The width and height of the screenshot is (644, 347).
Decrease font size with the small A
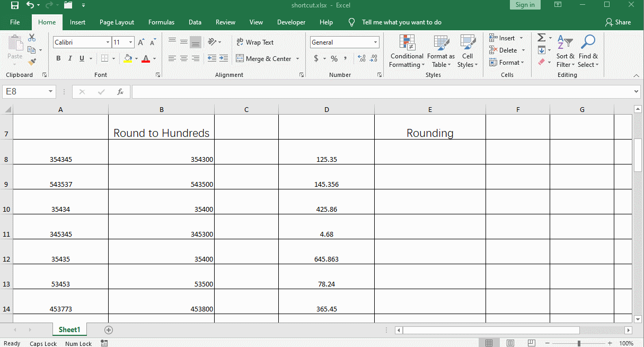[153, 42]
